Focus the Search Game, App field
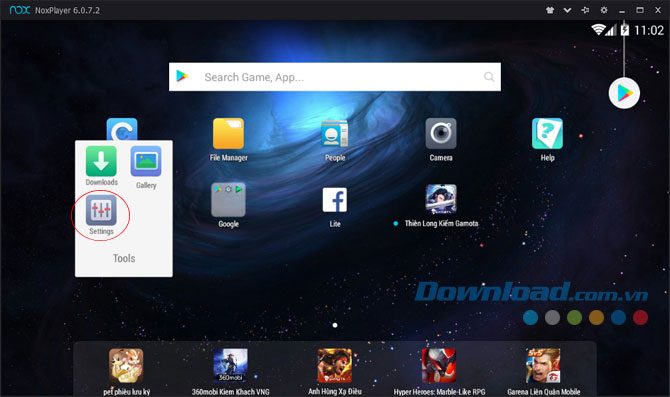This screenshot has width=670, height=397. pos(335,77)
